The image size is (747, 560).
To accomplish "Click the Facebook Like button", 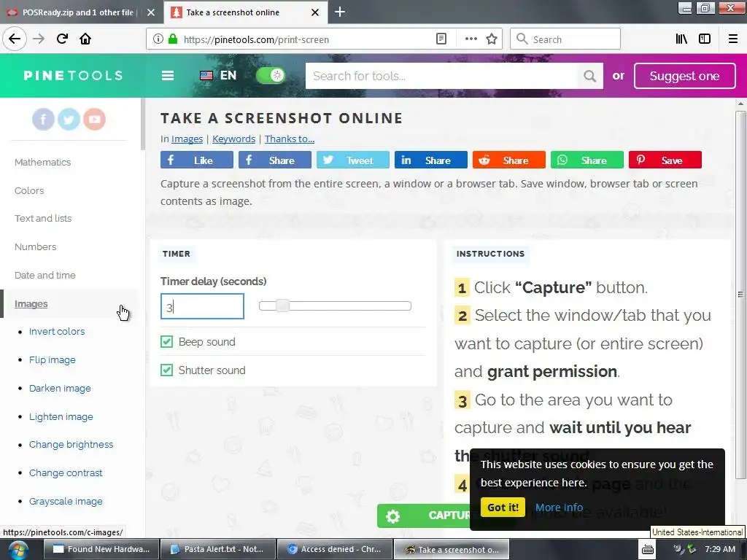I will point(197,160).
